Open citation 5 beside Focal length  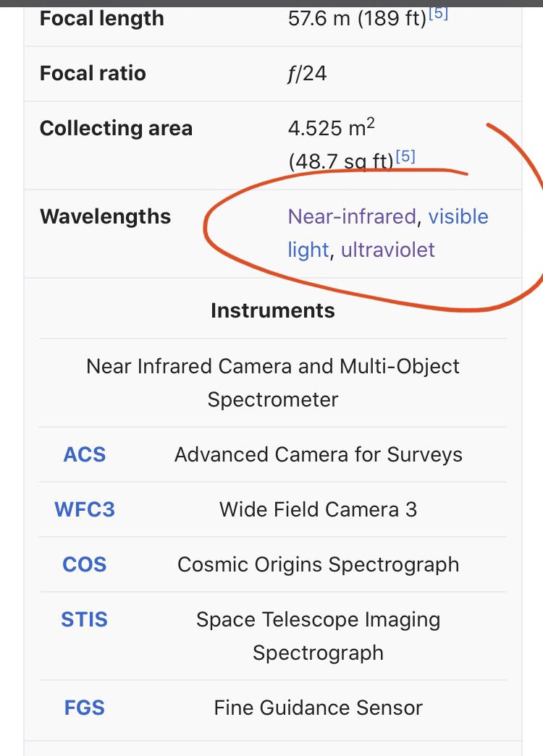[x=438, y=13]
